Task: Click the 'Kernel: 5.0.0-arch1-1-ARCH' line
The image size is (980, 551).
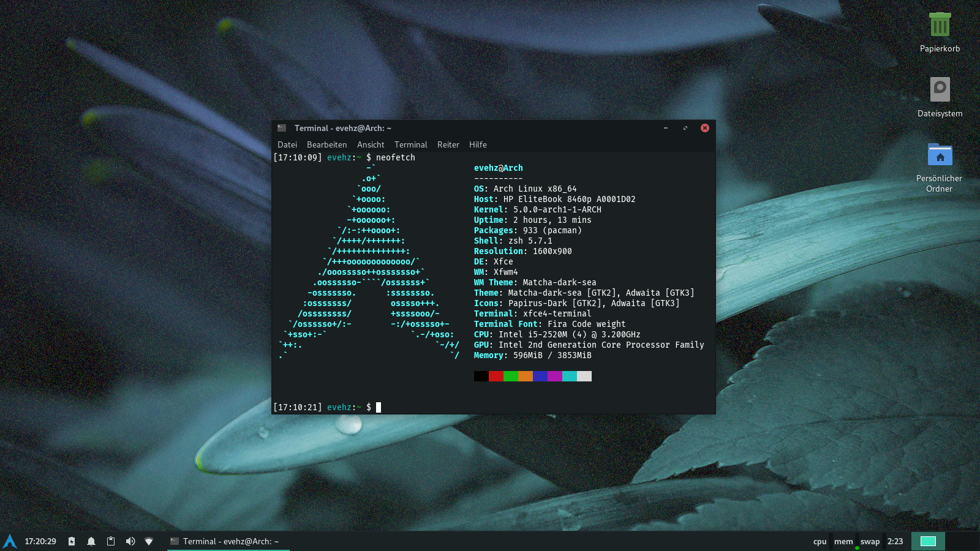Action: (538, 209)
